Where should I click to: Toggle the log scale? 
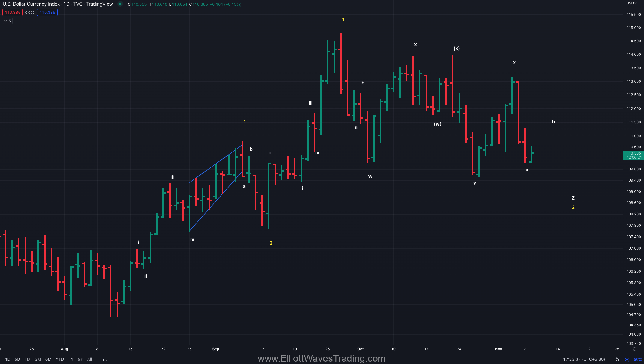(x=626, y=359)
